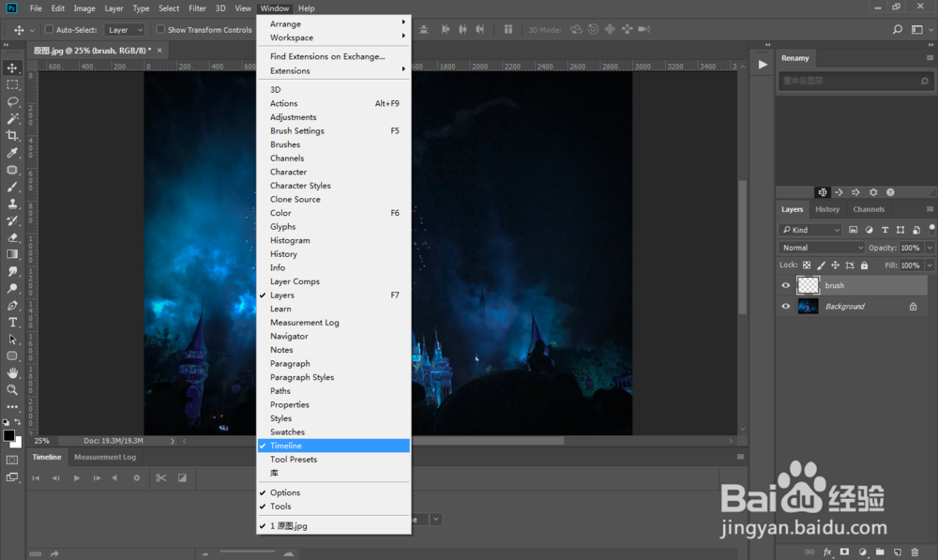Select the Pen tool
Viewport: 938px width, 560px height.
(x=12, y=305)
